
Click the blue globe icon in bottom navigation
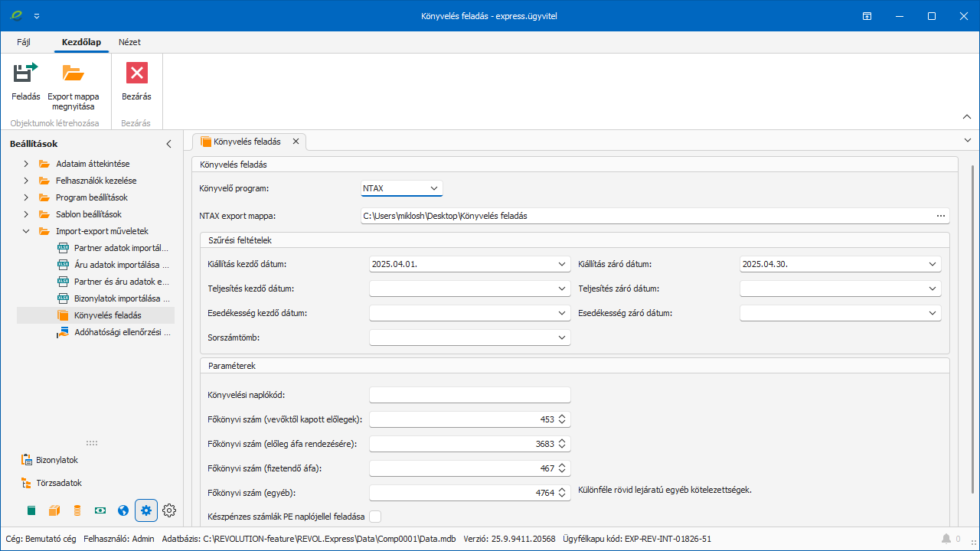123,510
